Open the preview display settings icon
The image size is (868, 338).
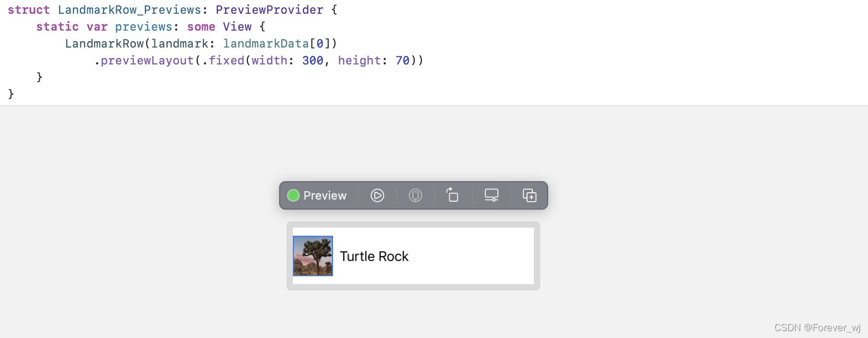click(x=492, y=195)
